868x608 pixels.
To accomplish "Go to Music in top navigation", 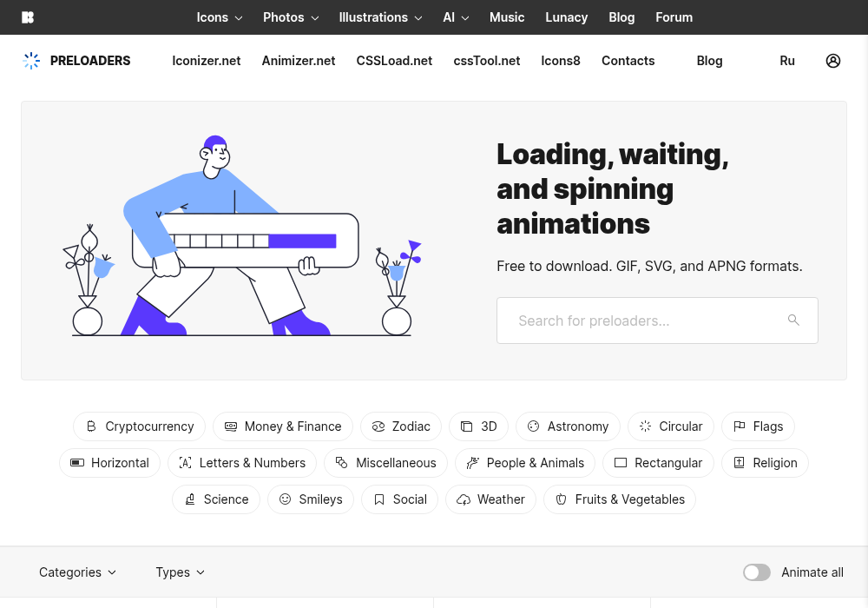I will tap(507, 17).
